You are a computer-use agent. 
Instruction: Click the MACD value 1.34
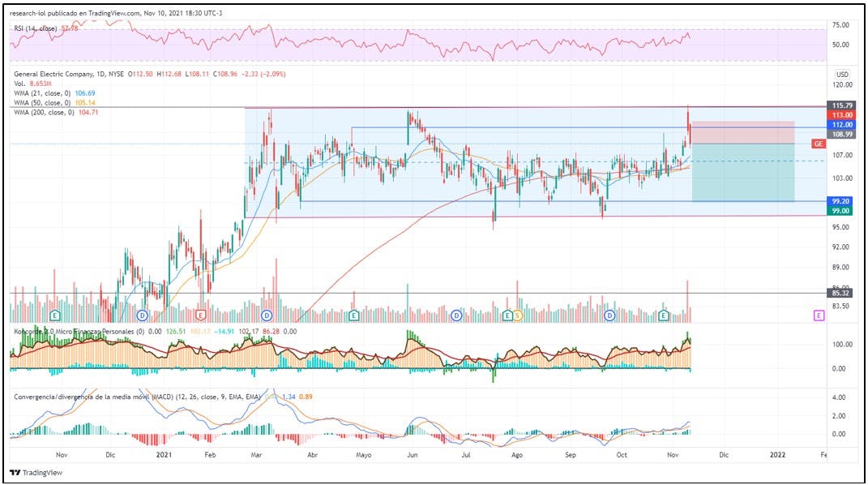pos(289,397)
